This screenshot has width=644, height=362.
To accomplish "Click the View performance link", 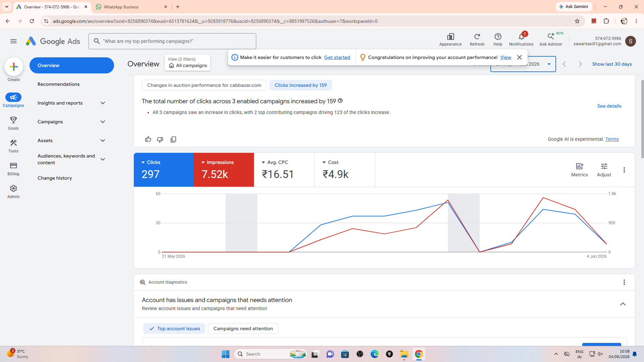I will [505, 57].
